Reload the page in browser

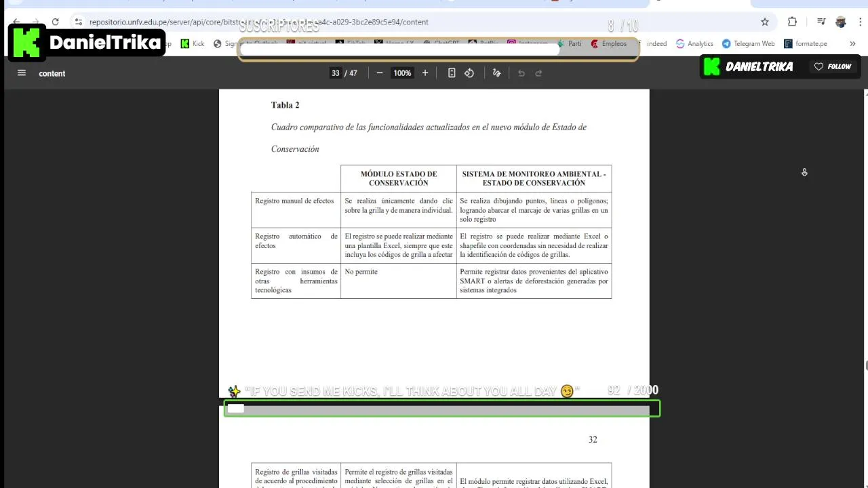[x=55, y=22]
